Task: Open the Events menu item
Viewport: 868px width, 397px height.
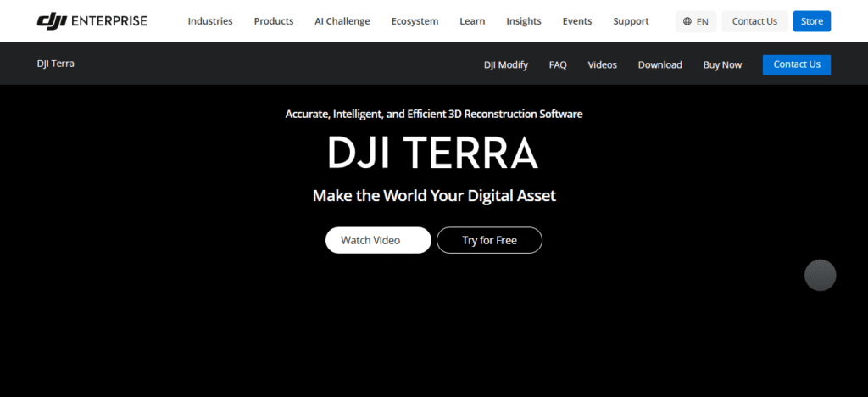Action: 576,21
